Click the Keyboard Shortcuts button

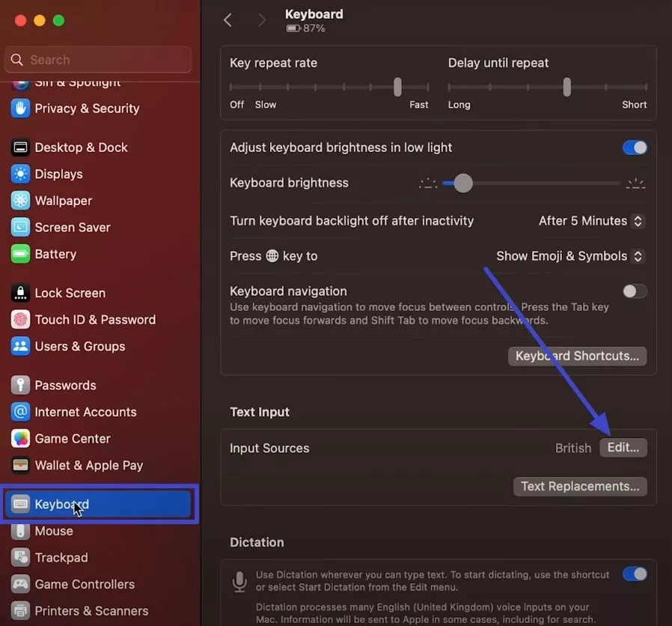pos(576,356)
